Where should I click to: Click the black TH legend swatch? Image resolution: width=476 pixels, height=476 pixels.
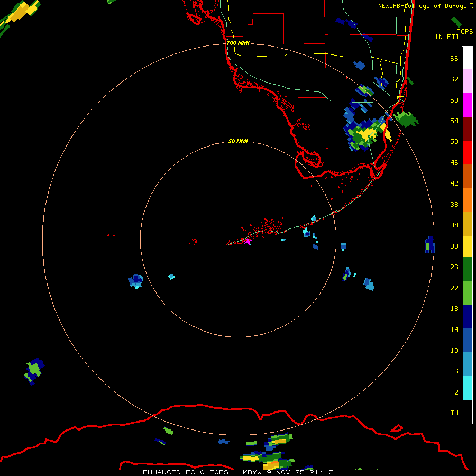click(467, 411)
